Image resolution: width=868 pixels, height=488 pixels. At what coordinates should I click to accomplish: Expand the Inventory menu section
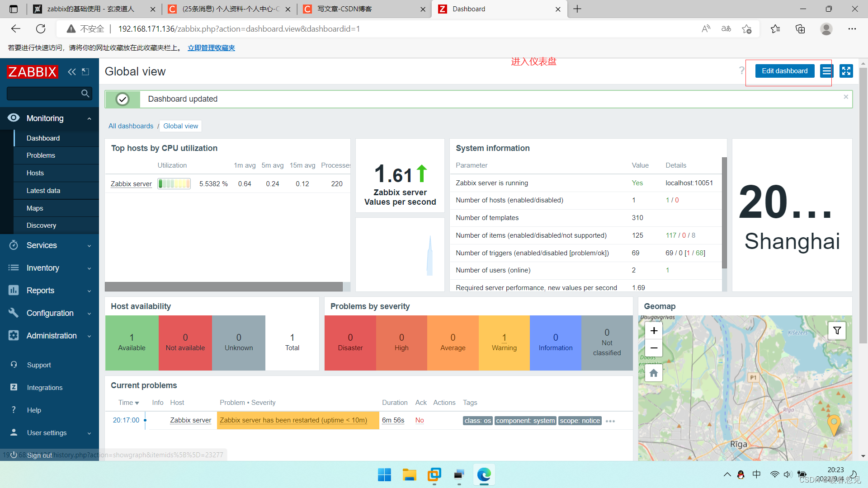click(50, 268)
